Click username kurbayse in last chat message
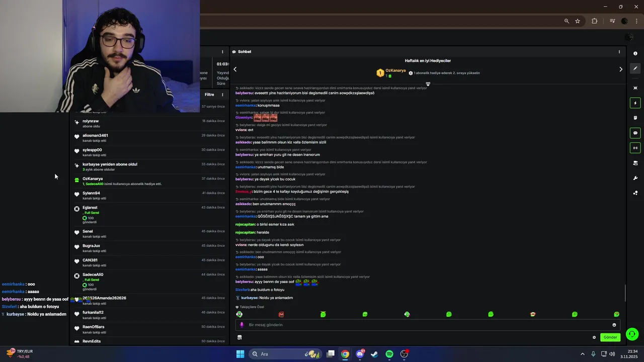644x362 pixels. 250,298
